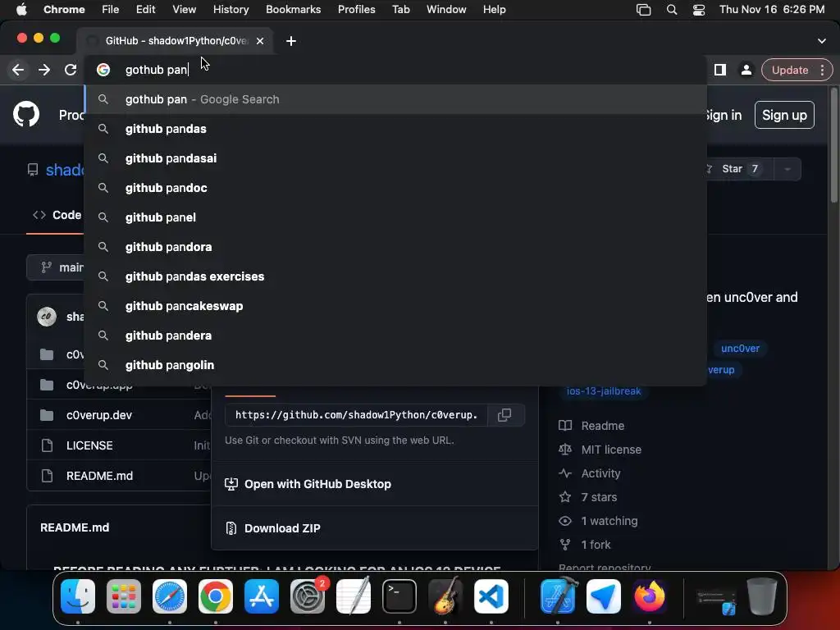
Task: Click the Sign up button
Action: 784,115
